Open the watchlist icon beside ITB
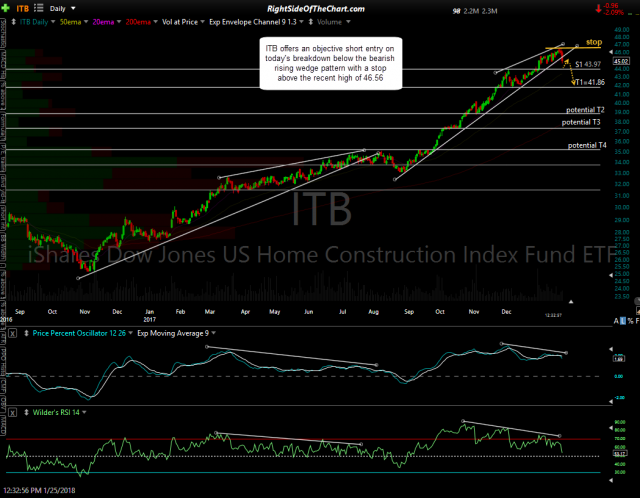Image resolution: width=640 pixels, height=498 pixels. [38, 8]
